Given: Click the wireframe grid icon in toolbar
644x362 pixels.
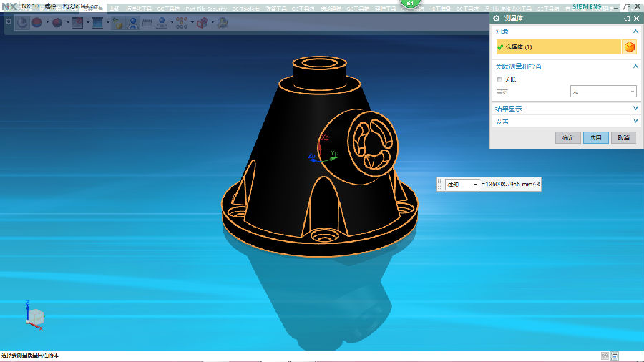Looking at the screenshot, I should pos(147,23).
